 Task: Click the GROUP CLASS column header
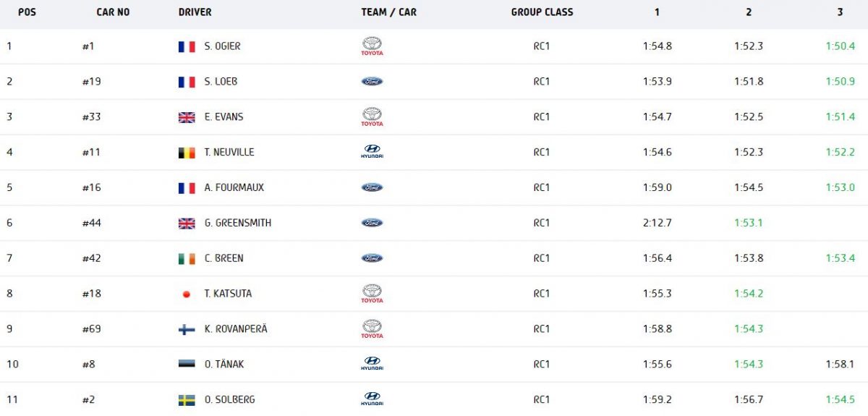pos(542,12)
